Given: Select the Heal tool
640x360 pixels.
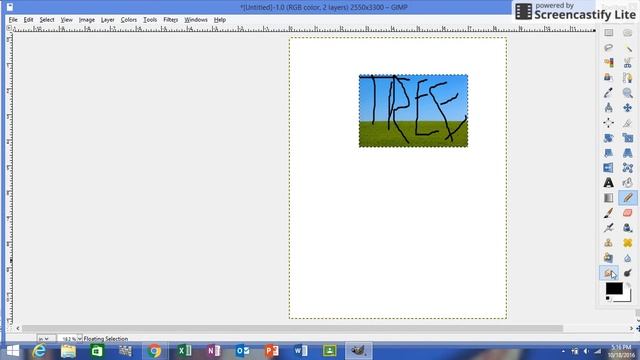Looking at the screenshot, I should tap(628, 243).
